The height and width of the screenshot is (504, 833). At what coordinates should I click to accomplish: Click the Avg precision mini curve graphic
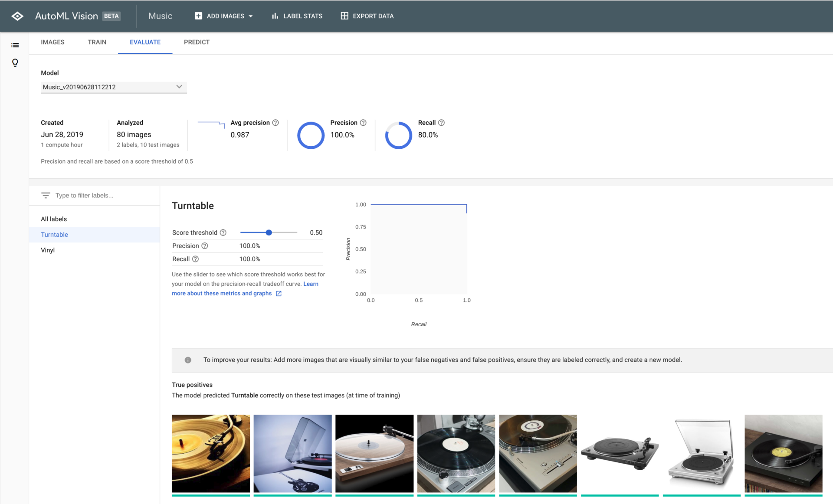(x=211, y=125)
